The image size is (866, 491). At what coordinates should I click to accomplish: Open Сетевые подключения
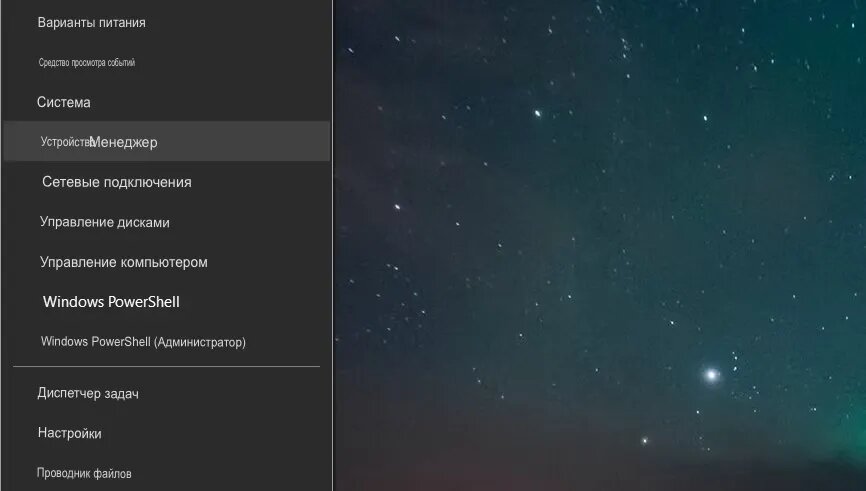(x=166, y=182)
